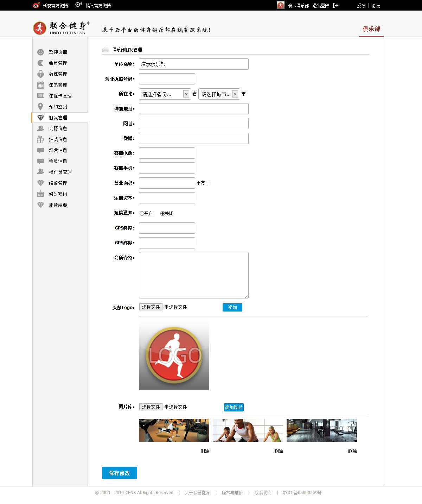Click the red LOGO preview image
This screenshot has width=422, height=504.
(x=174, y=355)
